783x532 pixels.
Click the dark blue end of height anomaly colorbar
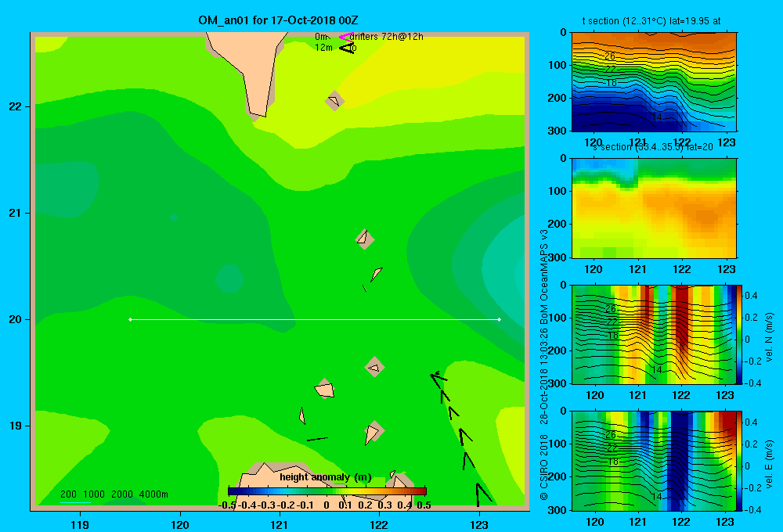pos(233,491)
